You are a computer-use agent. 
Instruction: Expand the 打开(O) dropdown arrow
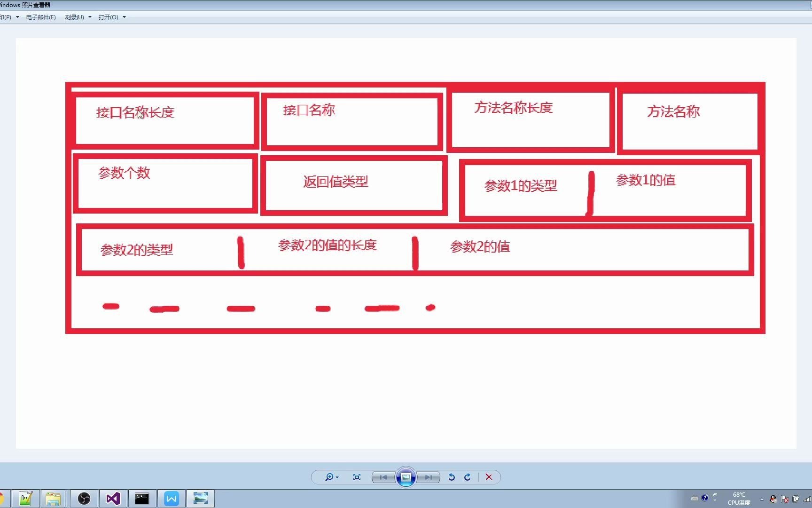tap(124, 17)
